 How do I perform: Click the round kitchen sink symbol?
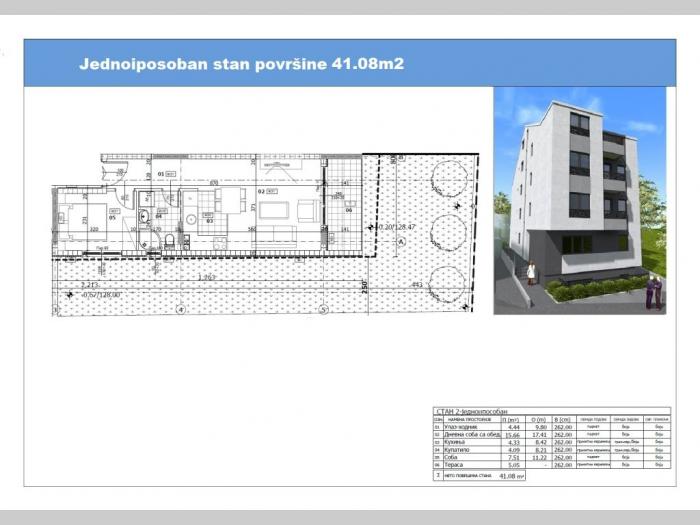[190, 219]
